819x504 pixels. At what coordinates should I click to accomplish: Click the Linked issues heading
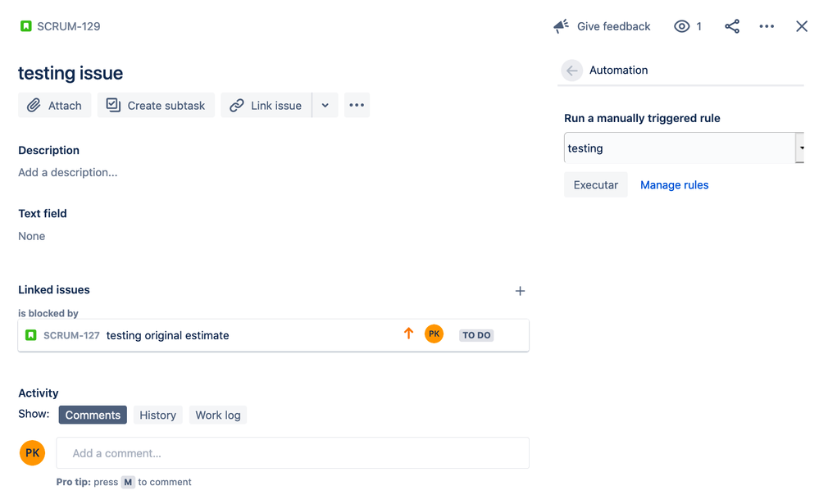click(x=54, y=290)
